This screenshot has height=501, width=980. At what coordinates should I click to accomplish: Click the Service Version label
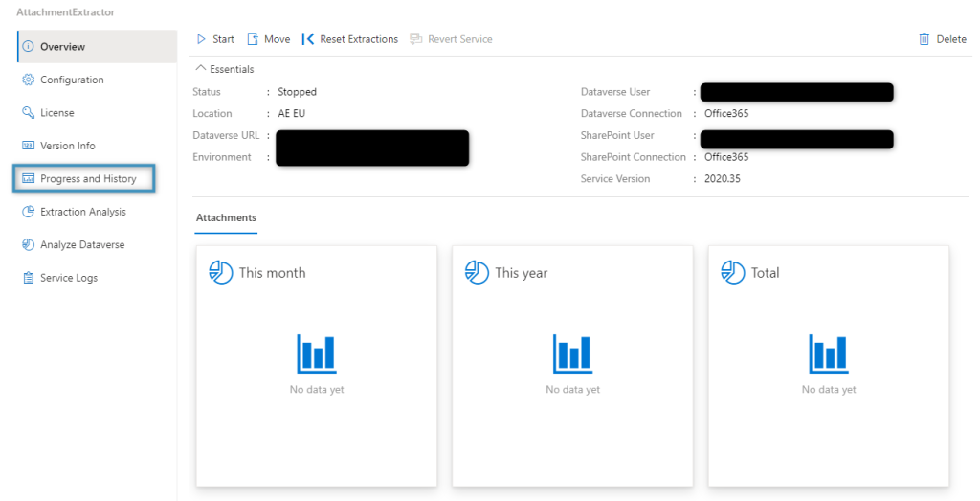615,178
